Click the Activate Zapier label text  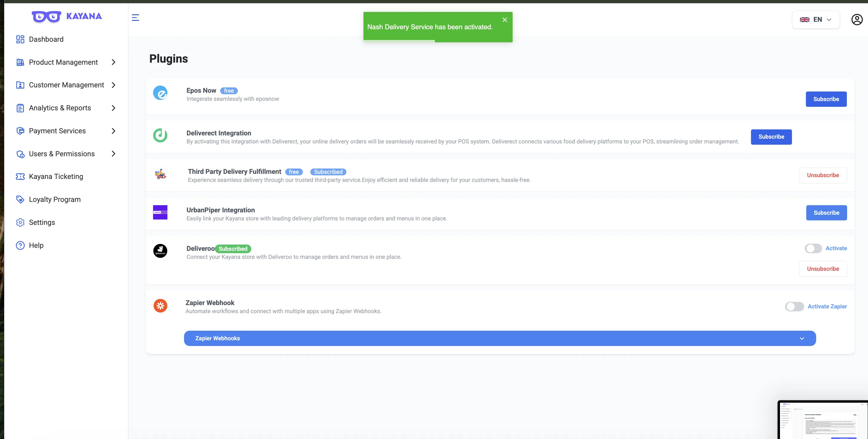coord(827,306)
